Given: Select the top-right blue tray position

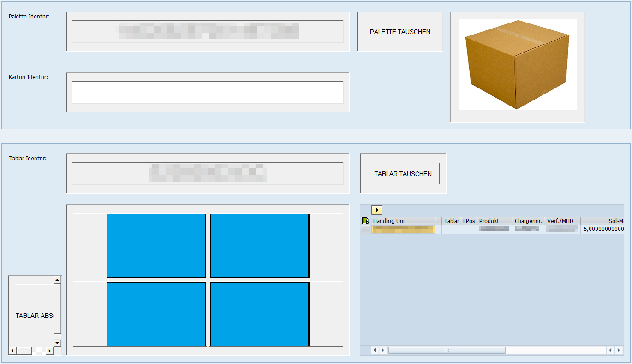Looking at the screenshot, I should point(260,247).
